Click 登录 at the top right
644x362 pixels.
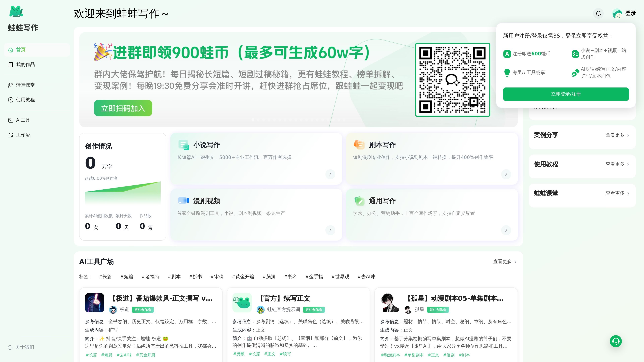630,13
